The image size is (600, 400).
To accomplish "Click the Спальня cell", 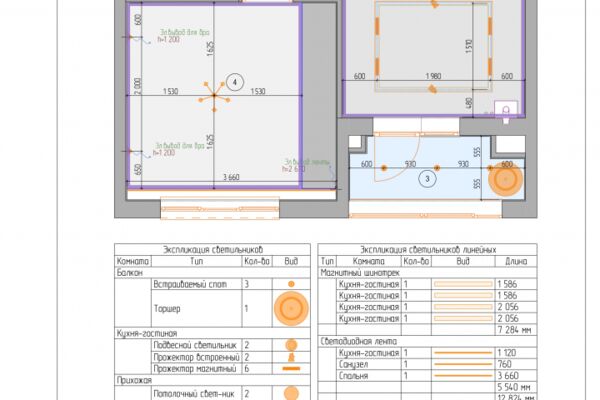I will click(x=369, y=376).
